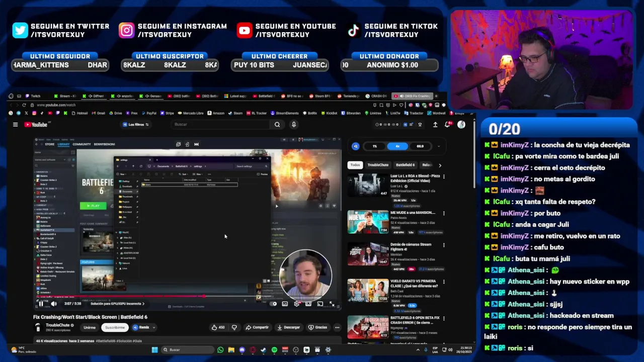The width and height of the screenshot is (644, 362).
Task: Dislike the Battlefield 6 video
Action: pyautogui.click(x=234, y=327)
